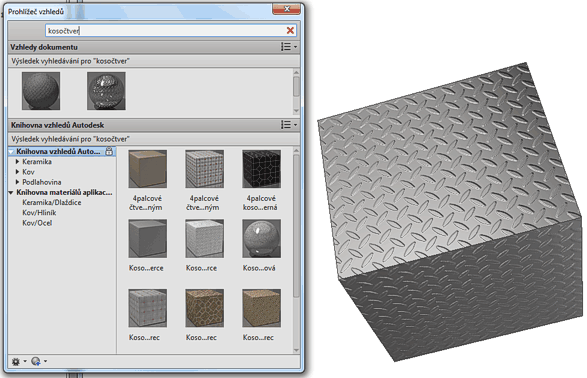Clear the search field with the red X
This screenshot has height=378, width=587.
tap(290, 31)
